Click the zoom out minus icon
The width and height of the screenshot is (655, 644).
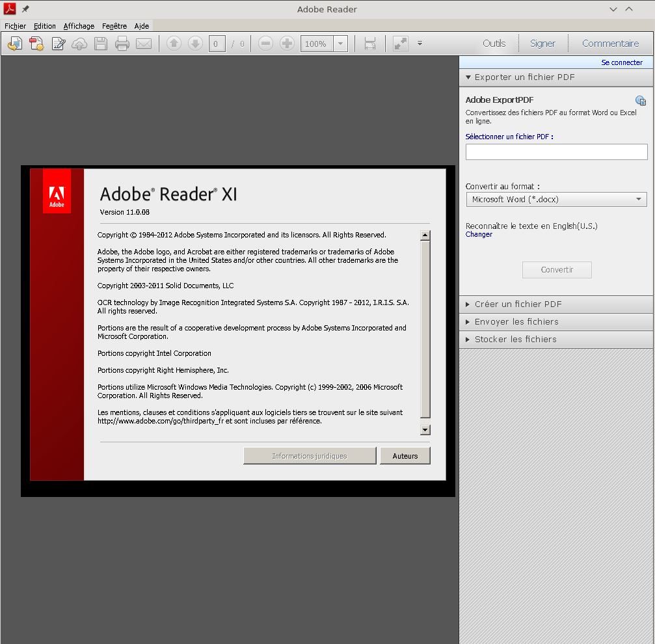(x=265, y=44)
